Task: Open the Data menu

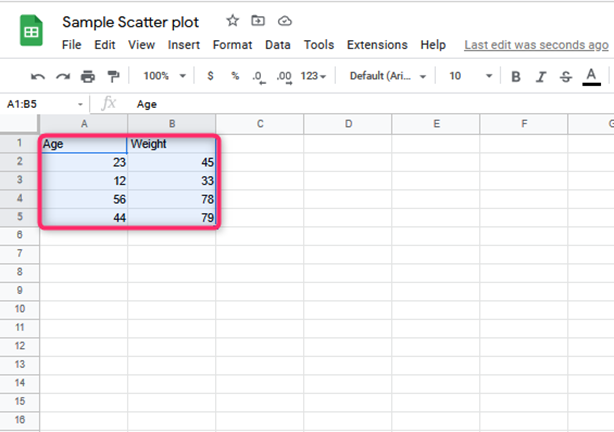Action: pyautogui.click(x=278, y=45)
